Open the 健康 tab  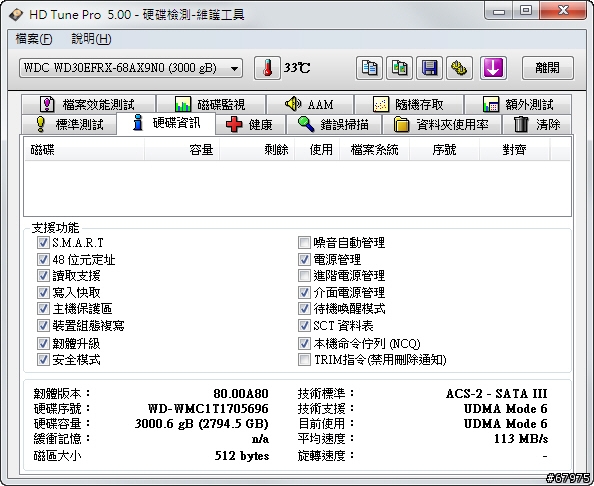(250, 124)
